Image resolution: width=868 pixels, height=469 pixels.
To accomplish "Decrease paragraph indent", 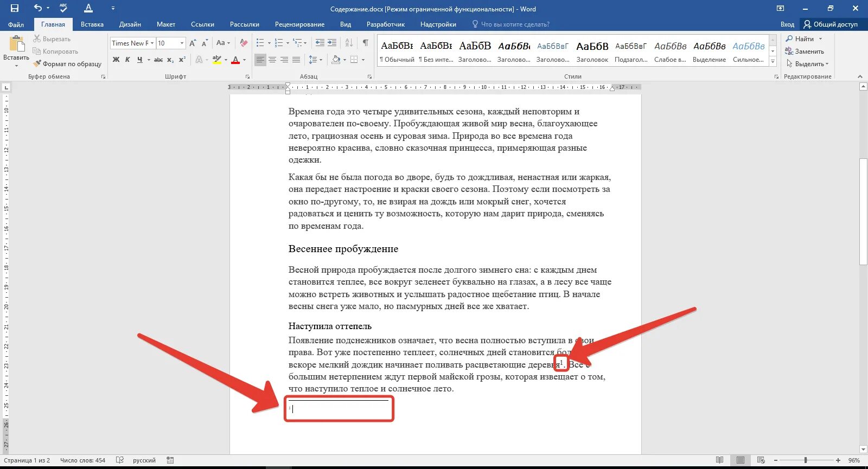I will [320, 43].
